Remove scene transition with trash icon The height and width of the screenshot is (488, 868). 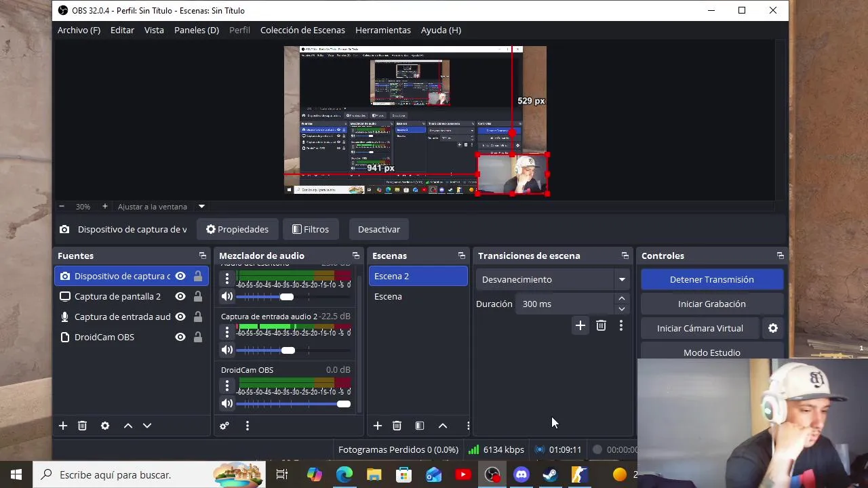pos(601,326)
